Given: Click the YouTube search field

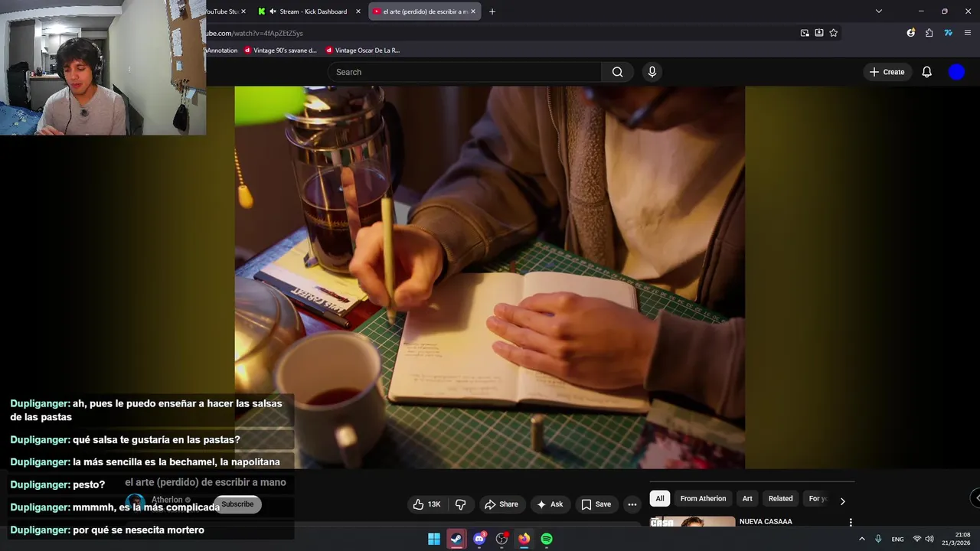Looking at the screenshot, I should coord(465,72).
